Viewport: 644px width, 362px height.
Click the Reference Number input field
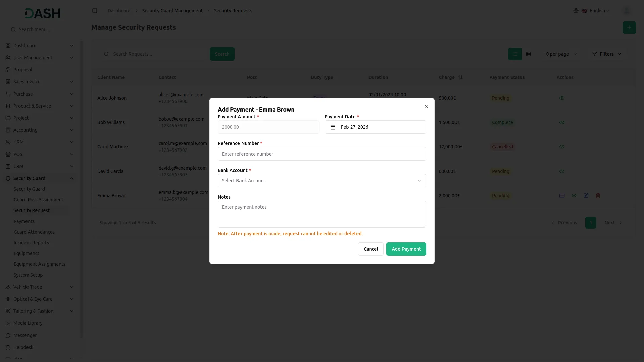pyautogui.click(x=322, y=154)
